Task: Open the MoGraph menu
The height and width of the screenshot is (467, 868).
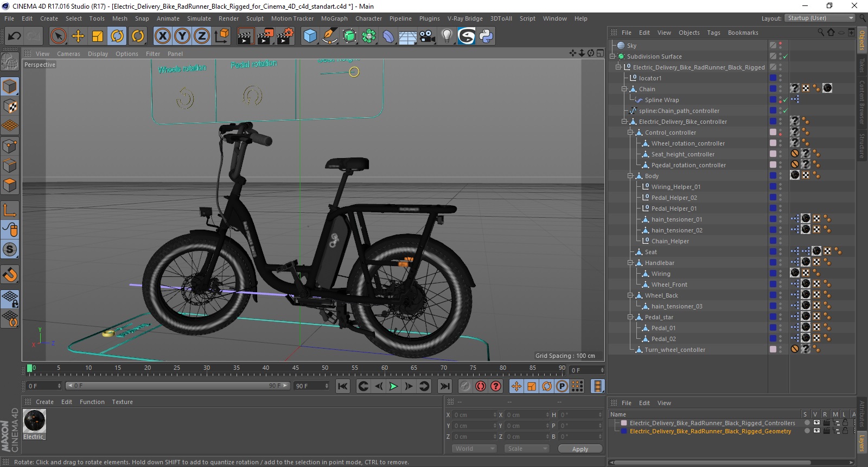Action: click(x=334, y=18)
